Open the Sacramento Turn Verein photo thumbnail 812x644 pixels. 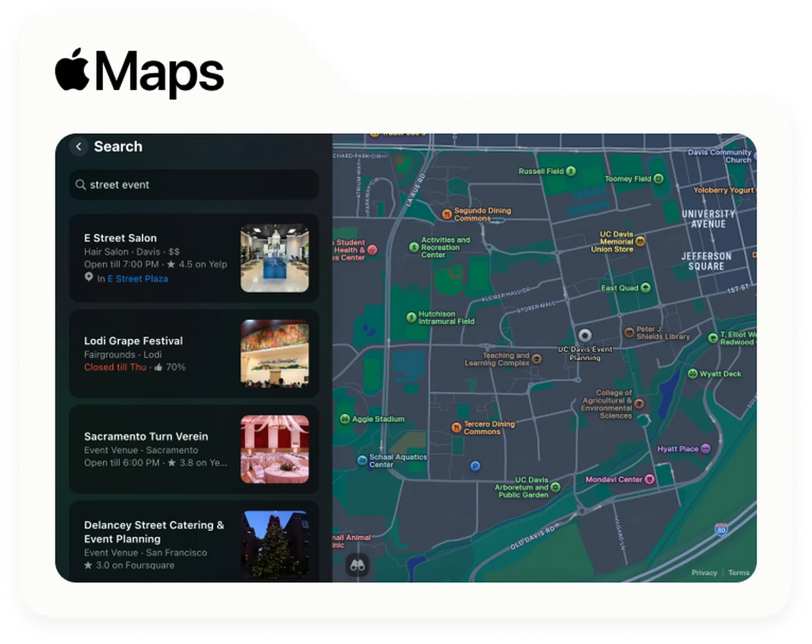click(x=275, y=449)
